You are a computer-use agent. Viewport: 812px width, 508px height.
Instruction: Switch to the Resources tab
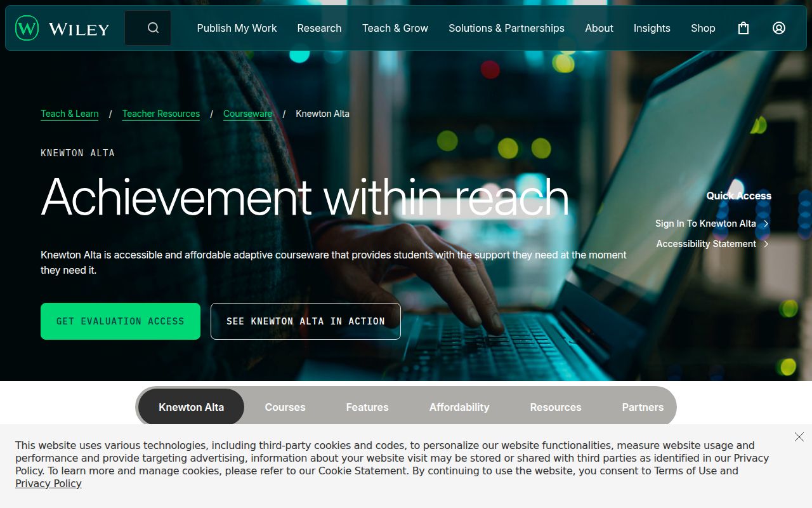click(556, 407)
